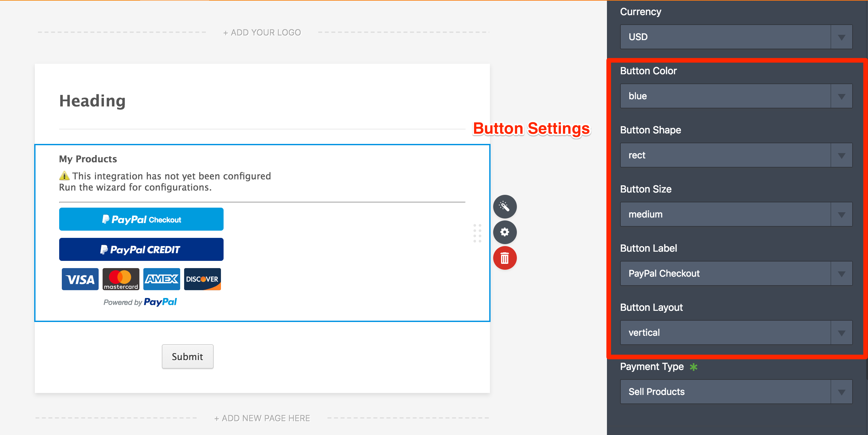Grab the dotted drag handle
The image size is (868, 435).
(477, 233)
